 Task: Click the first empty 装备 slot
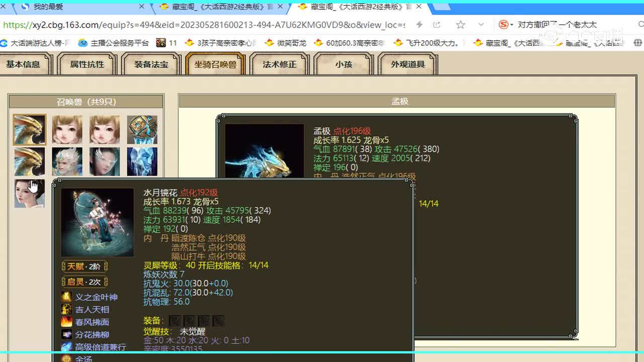(175, 321)
